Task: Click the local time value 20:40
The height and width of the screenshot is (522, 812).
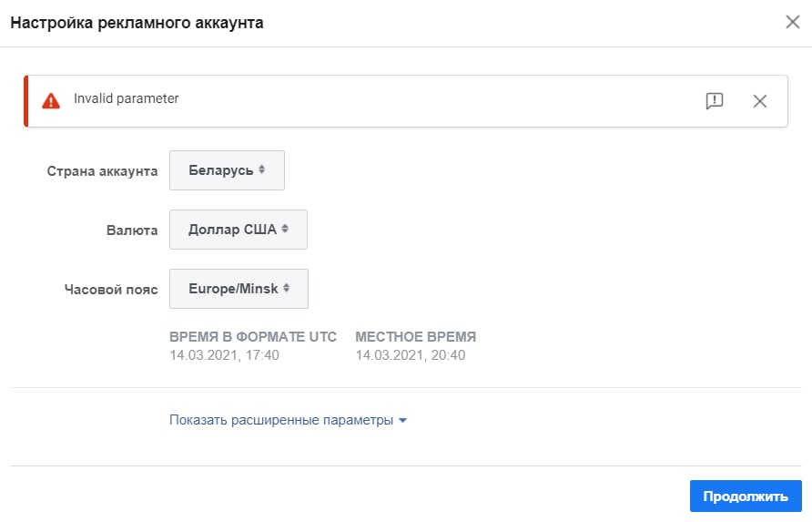Action: [x=411, y=355]
